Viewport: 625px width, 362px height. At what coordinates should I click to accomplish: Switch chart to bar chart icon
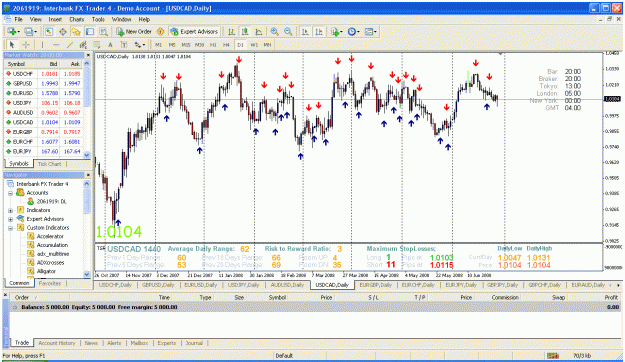coord(231,31)
